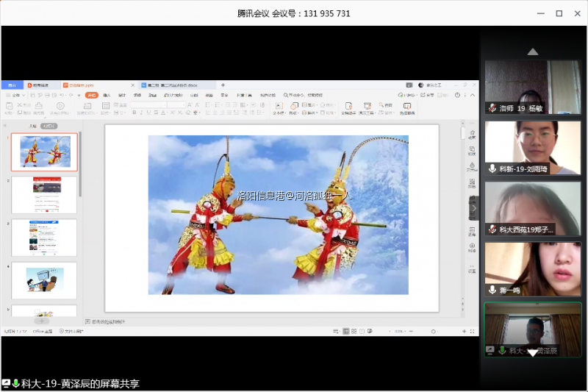Switch to Slide Sorter view in status bar
This screenshot has width=588, height=392.
pos(354,331)
